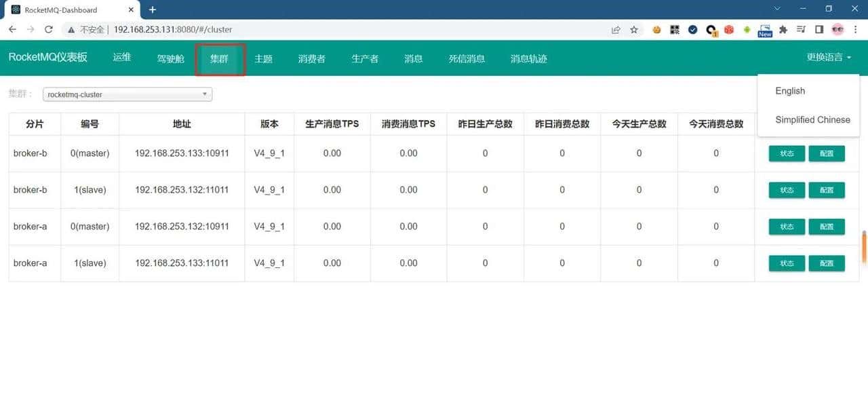Click 状态 button for broker-b master
Screen dimensions: 868x399
click(786, 153)
